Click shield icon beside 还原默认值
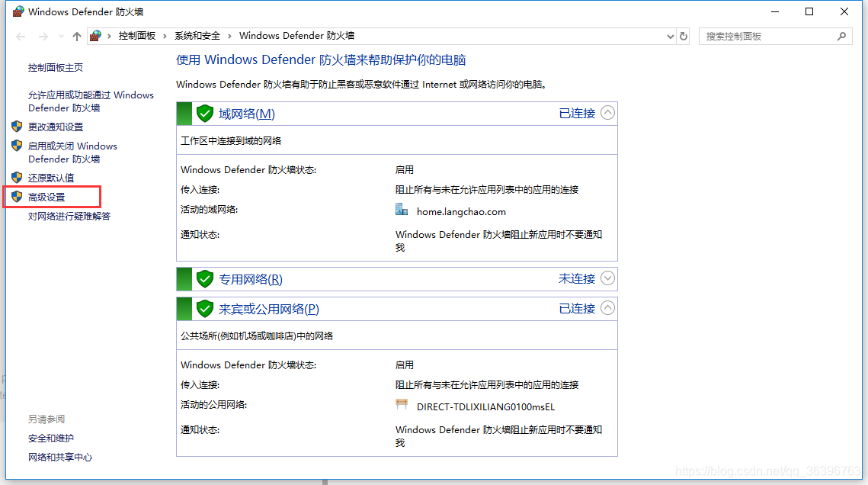Image resolution: width=868 pixels, height=485 pixels. click(17, 177)
